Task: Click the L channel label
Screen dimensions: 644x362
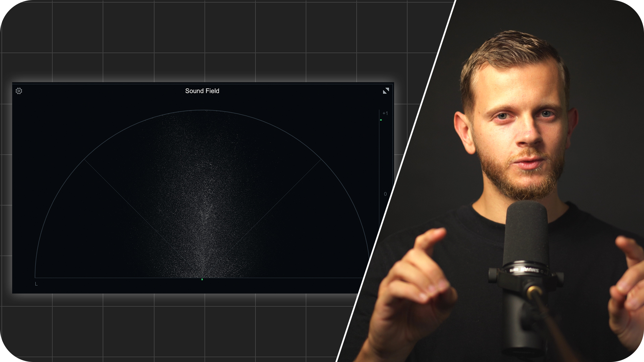Action: click(x=36, y=284)
